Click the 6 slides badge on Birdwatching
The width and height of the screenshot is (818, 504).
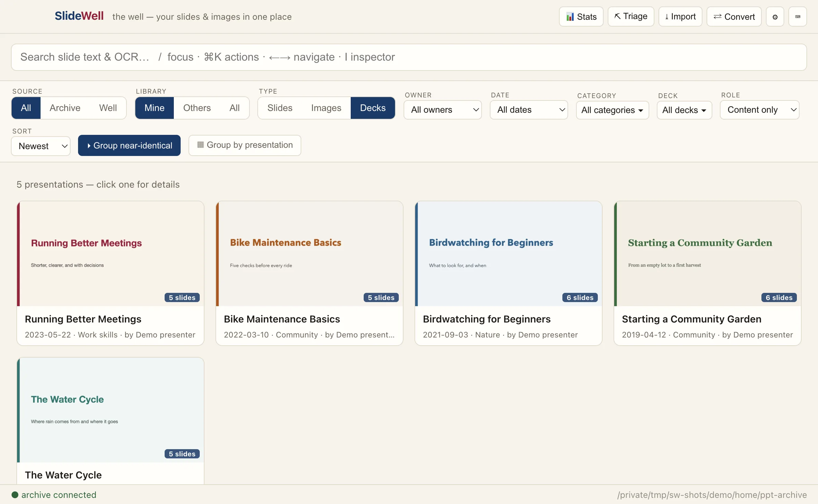pyautogui.click(x=580, y=298)
